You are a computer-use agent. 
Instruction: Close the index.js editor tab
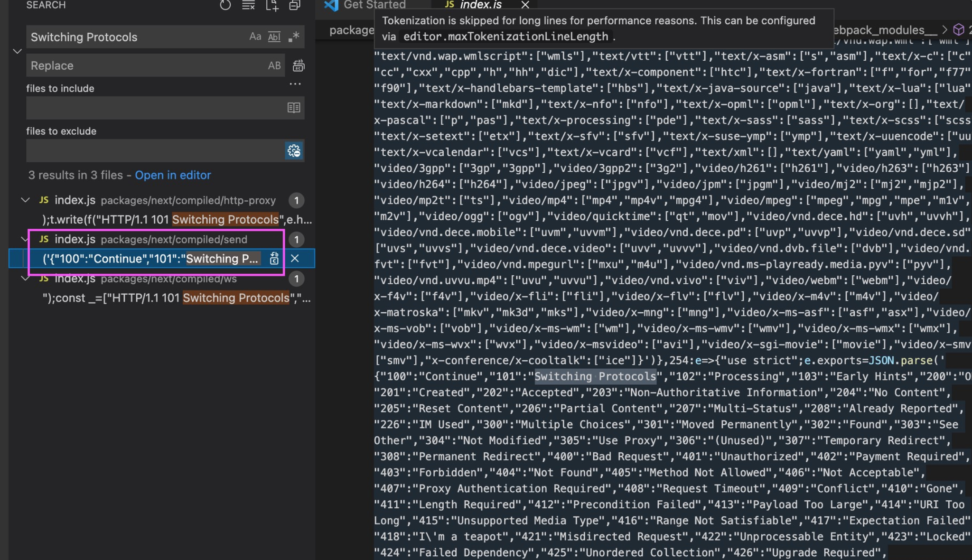pyautogui.click(x=525, y=5)
